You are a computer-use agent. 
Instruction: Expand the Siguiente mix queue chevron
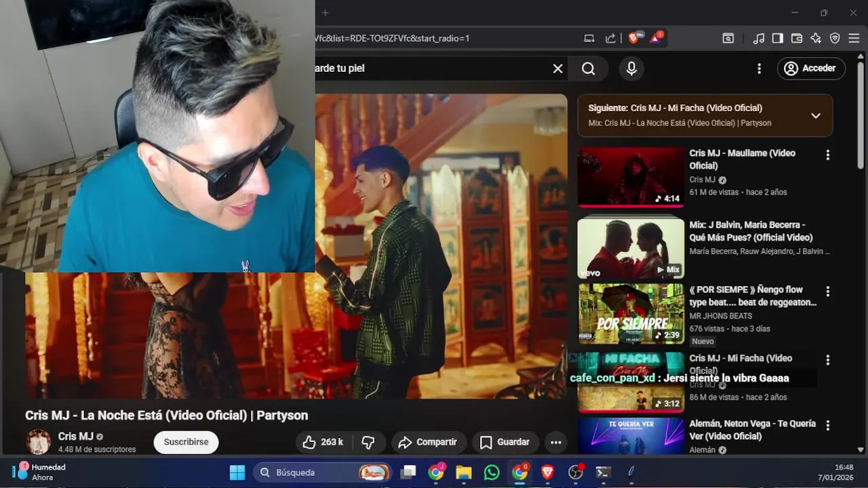coord(816,116)
